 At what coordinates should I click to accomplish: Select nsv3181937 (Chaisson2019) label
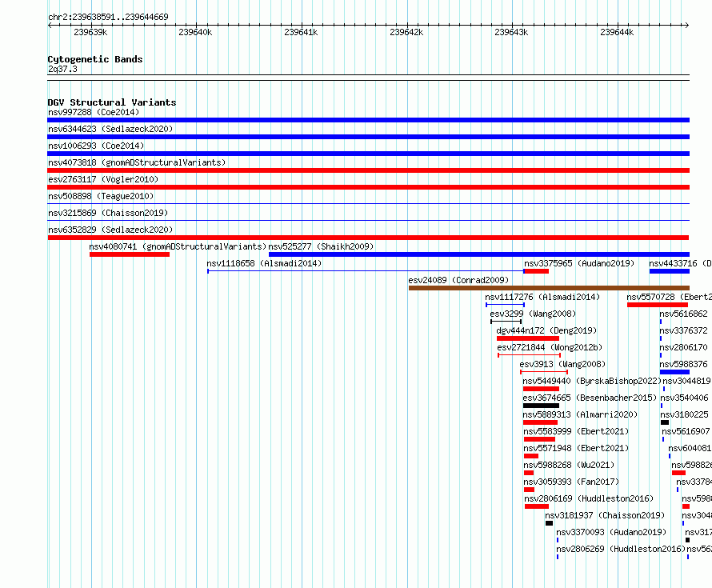pos(604,515)
